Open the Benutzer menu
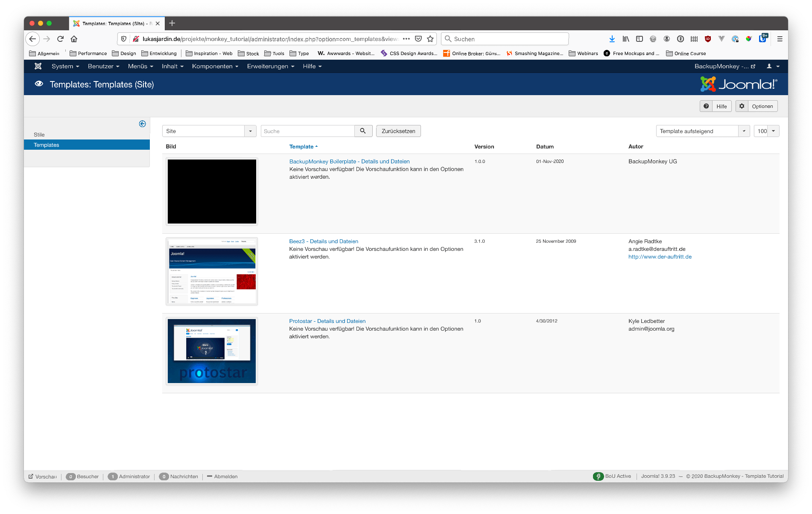812x514 pixels. (x=103, y=66)
